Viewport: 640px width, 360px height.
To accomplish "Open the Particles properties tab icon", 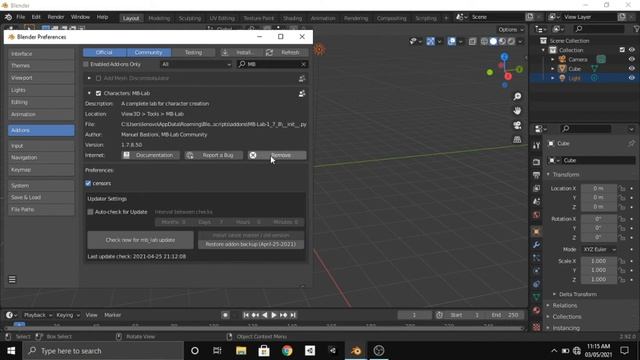I will pyautogui.click(x=536, y=258).
